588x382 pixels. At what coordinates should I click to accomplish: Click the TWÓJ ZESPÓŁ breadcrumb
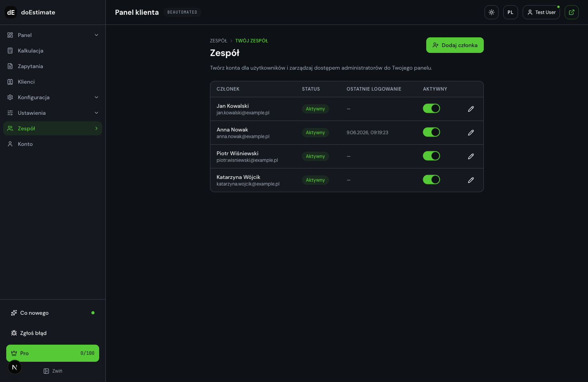(x=252, y=41)
